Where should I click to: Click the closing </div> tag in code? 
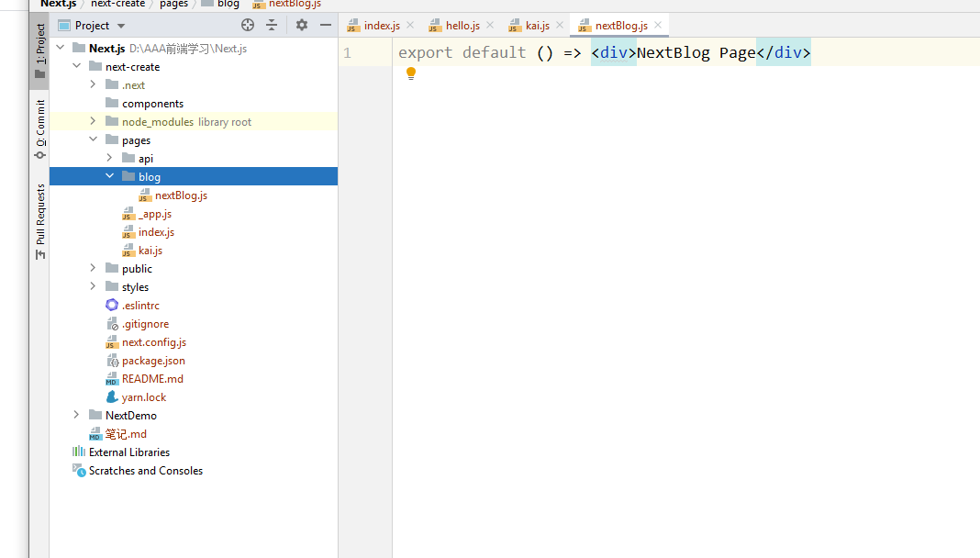783,52
